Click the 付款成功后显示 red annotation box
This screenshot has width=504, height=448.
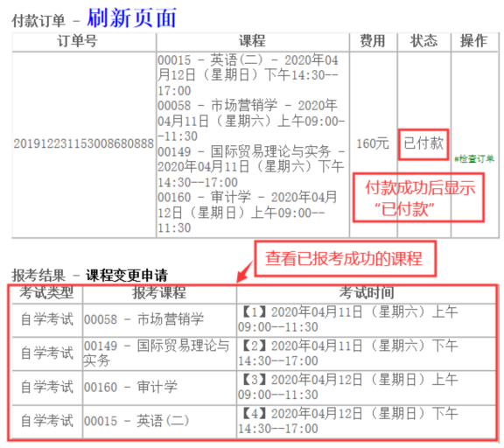(x=418, y=198)
